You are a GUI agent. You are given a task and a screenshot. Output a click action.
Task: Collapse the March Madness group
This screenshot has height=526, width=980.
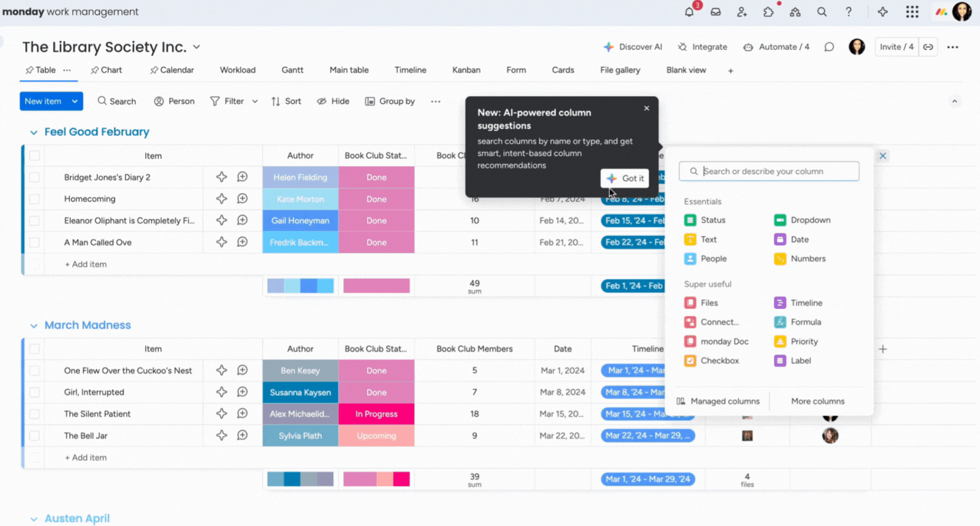click(33, 326)
